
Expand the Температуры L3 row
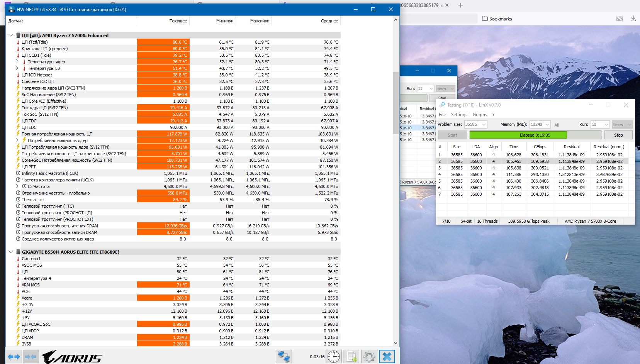(x=17, y=68)
